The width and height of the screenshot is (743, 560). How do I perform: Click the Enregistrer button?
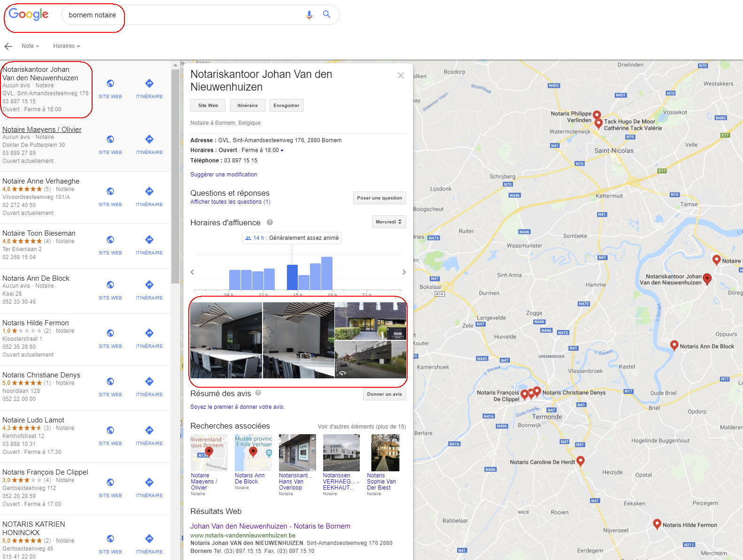286,105
